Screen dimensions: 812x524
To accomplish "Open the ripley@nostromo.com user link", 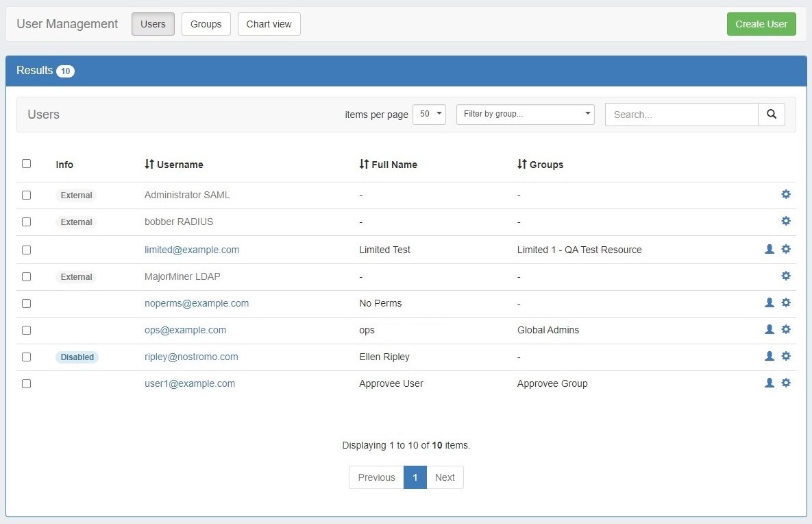I will [x=191, y=357].
